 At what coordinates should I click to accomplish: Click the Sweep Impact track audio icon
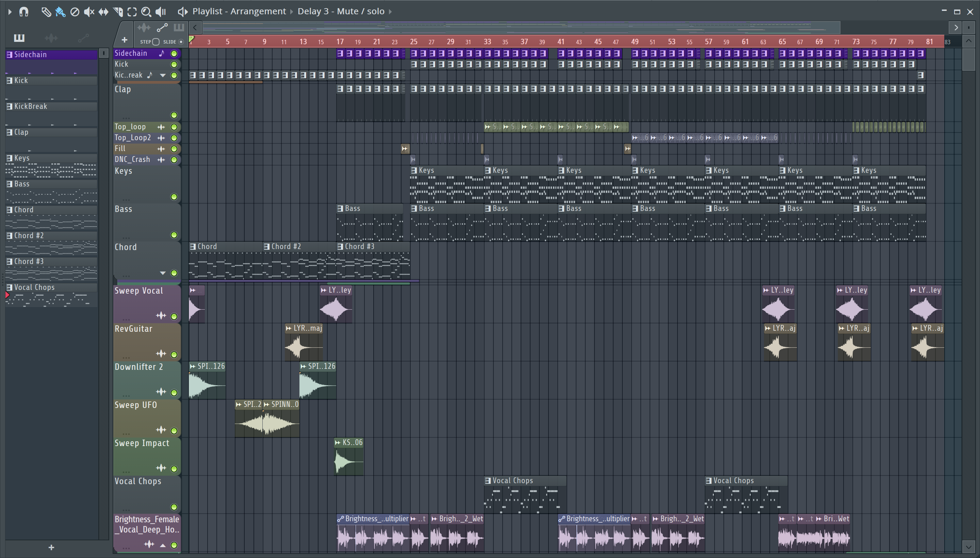click(x=161, y=468)
